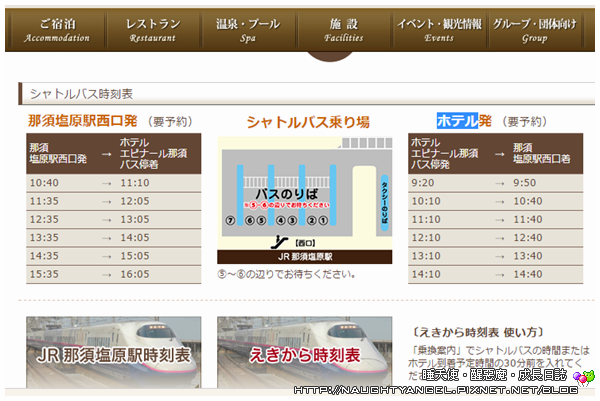Image resolution: width=600 pixels, height=401 pixels.
Task: Open the レストラン Restaurant menu
Action: [x=153, y=30]
